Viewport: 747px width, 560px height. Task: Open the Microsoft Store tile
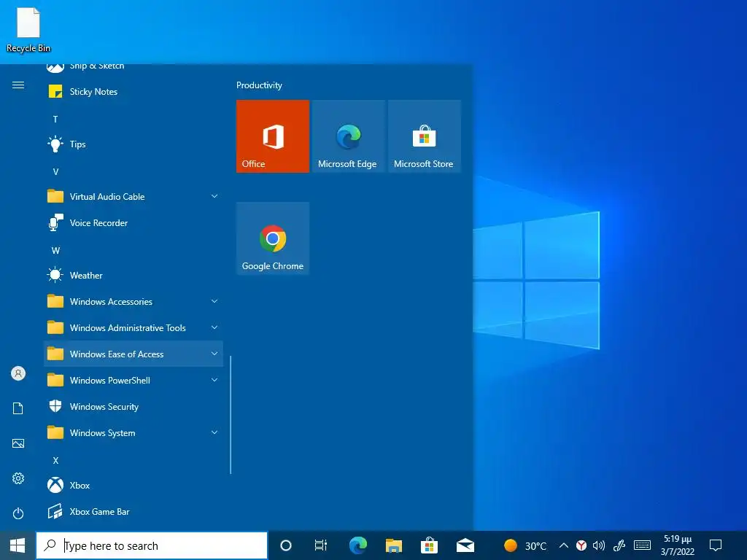click(x=425, y=136)
